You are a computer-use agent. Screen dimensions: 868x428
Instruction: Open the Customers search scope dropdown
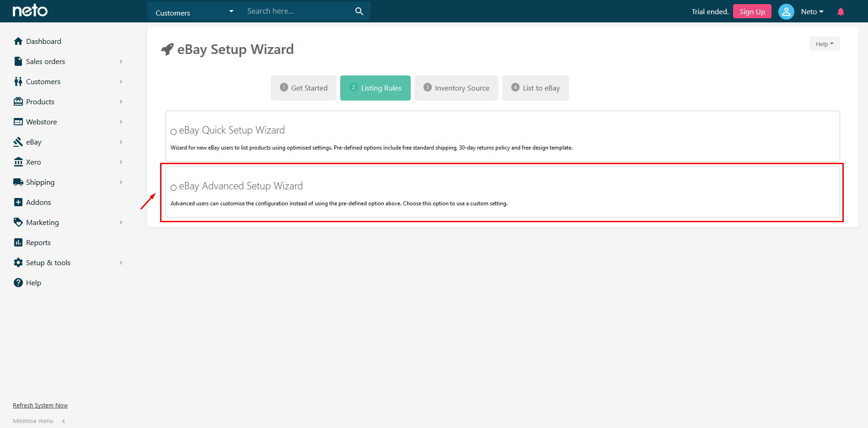click(194, 11)
